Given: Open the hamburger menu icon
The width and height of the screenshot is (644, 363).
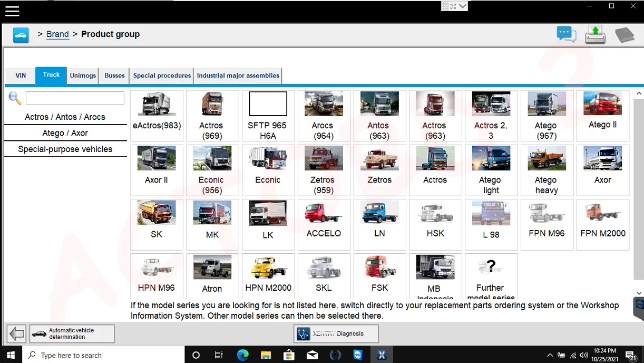Looking at the screenshot, I should [x=12, y=11].
